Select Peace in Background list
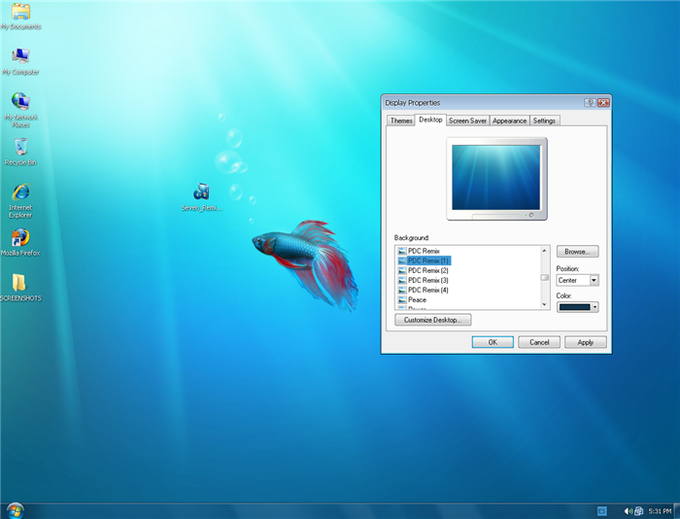 (412, 300)
